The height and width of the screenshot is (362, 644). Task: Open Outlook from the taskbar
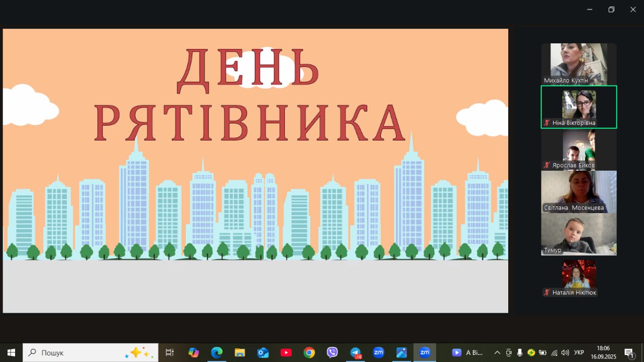click(x=263, y=352)
